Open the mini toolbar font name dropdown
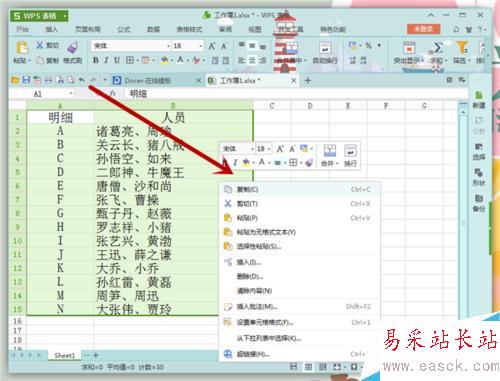This screenshot has height=381, width=500. coord(252,149)
